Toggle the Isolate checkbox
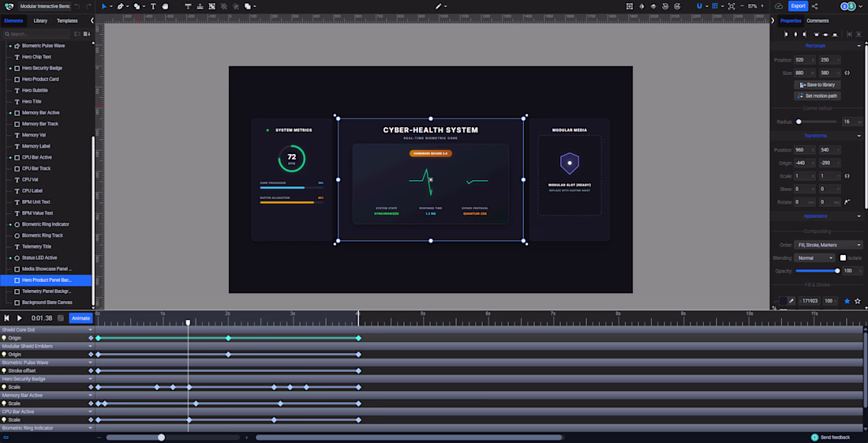 (843, 257)
